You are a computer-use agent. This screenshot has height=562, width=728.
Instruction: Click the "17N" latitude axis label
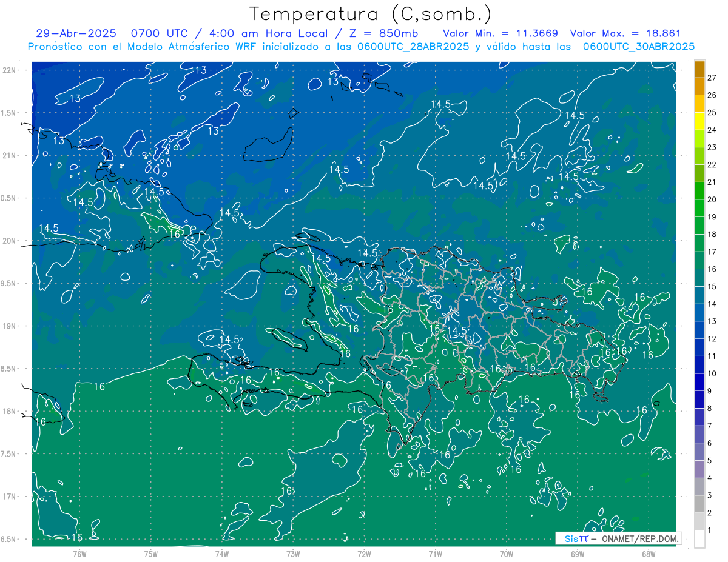[x=9, y=497]
